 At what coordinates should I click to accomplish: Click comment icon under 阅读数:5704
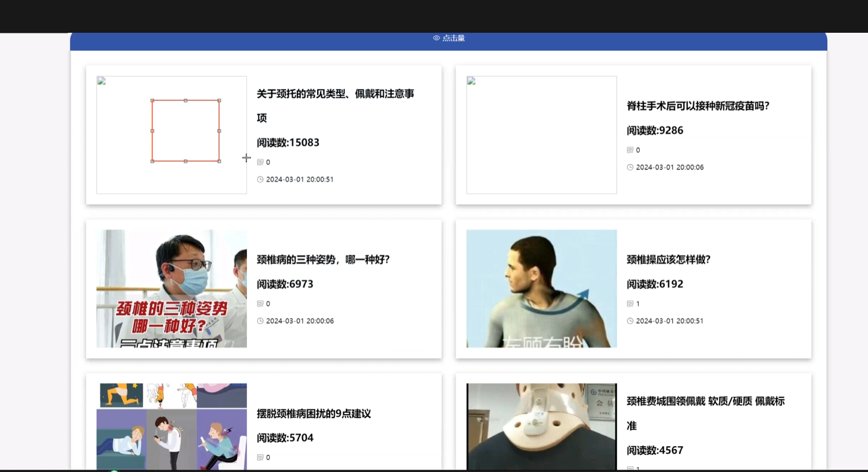[x=260, y=458]
